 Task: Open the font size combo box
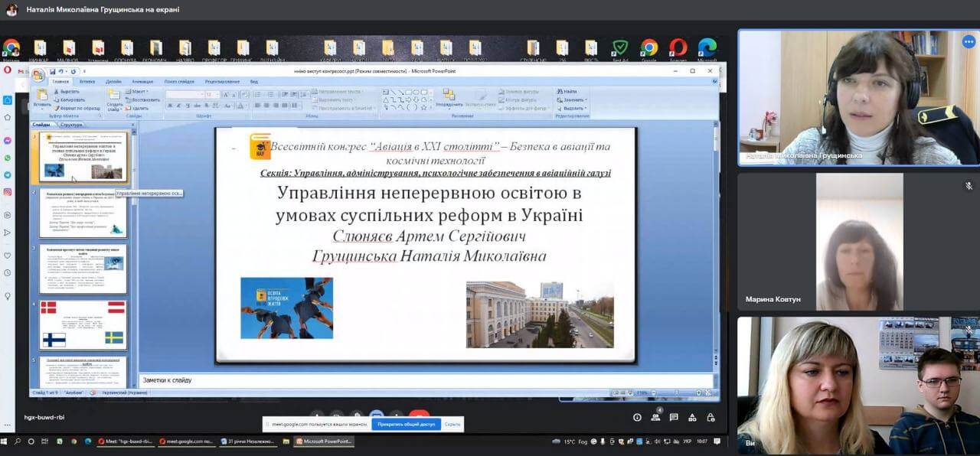[x=212, y=94]
